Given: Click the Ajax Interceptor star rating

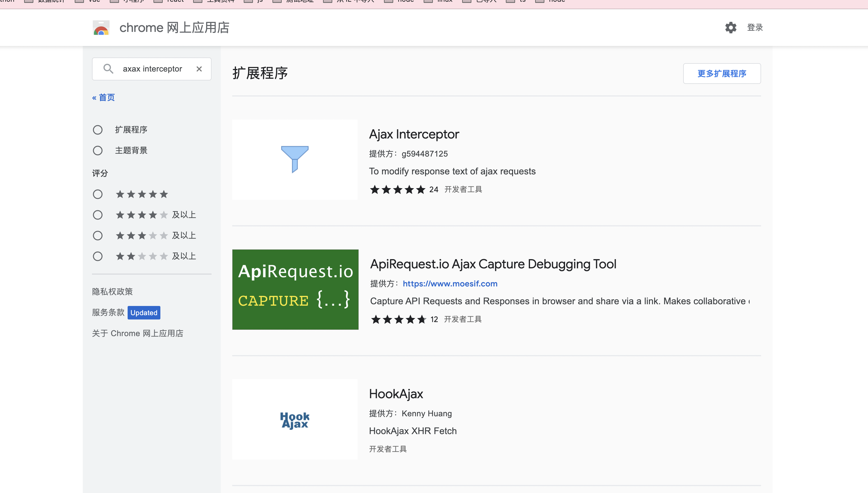Looking at the screenshot, I should point(397,189).
